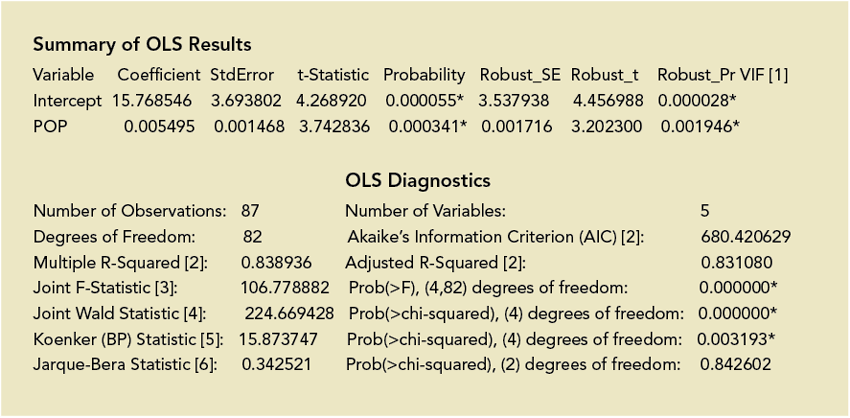Image resolution: width=850 pixels, height=418 pixels.
Task: Click the StdError column header
Action: (x=242, y=75)
